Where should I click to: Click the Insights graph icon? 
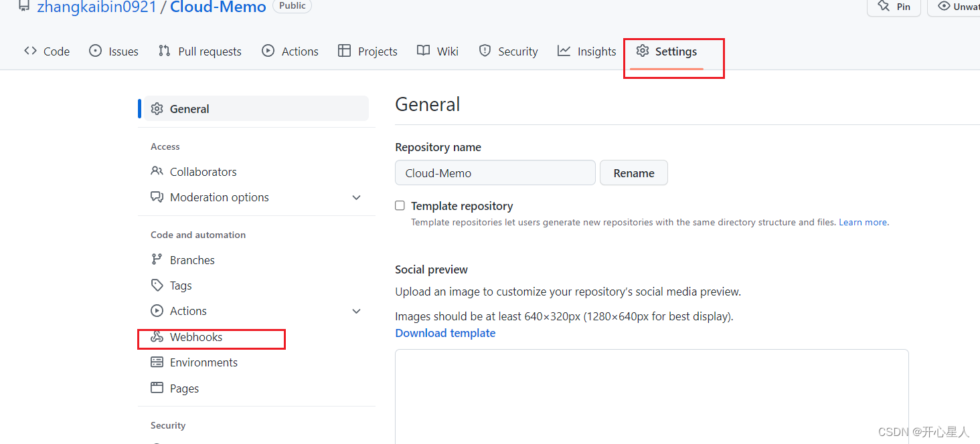[564, 51]
